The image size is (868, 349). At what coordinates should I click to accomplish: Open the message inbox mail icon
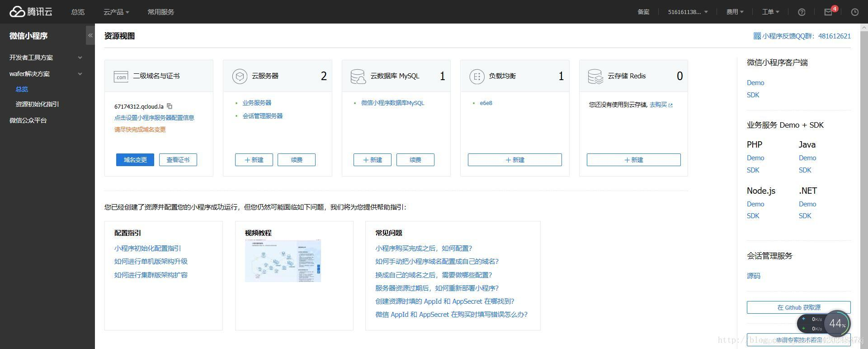(828, 12)
